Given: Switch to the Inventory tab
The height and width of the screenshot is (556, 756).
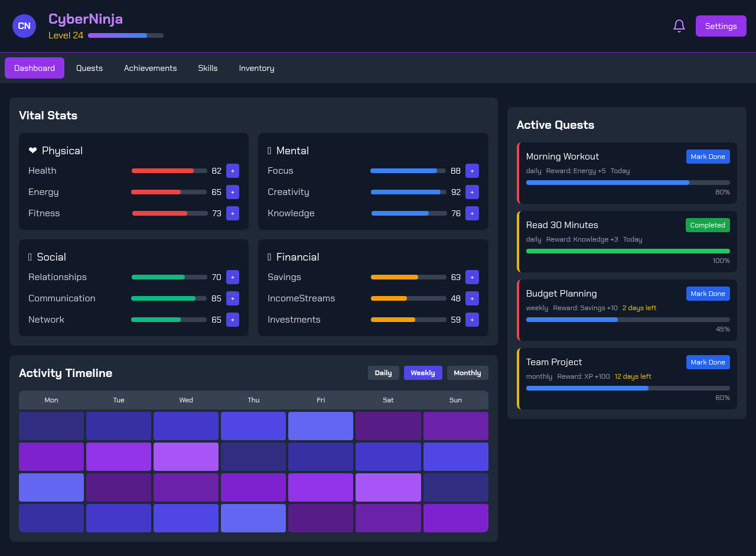Looking at the screenshot, I should coord(256,68).
